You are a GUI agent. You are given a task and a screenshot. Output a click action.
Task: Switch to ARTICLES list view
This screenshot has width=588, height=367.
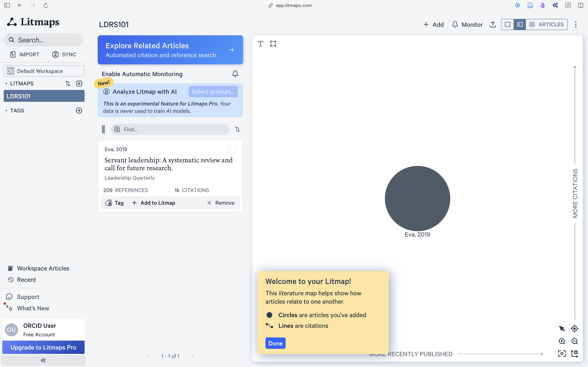pos(547,24)
